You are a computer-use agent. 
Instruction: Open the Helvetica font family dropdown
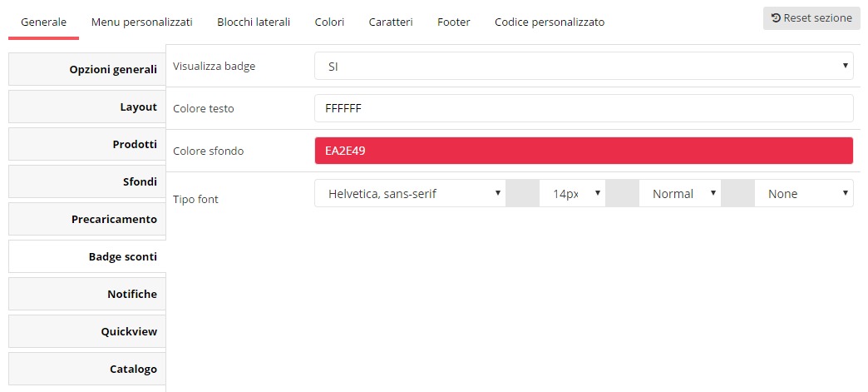pyautogui.click(x=410, y=194)
